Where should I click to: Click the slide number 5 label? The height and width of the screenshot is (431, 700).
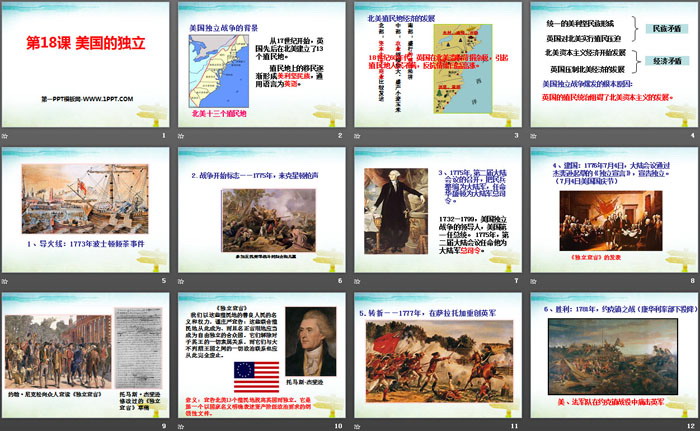point(164,280)
